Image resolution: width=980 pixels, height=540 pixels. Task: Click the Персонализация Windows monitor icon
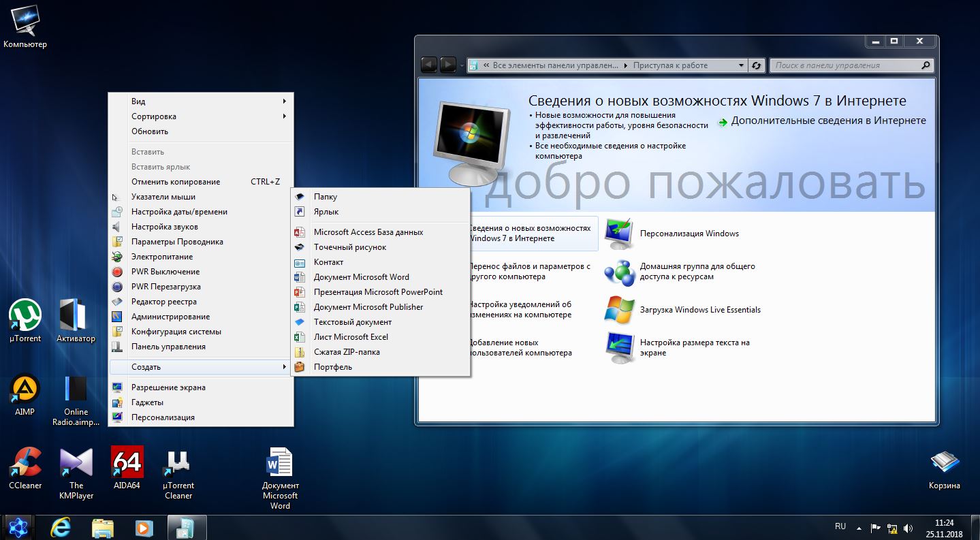(x=619, y=234)
